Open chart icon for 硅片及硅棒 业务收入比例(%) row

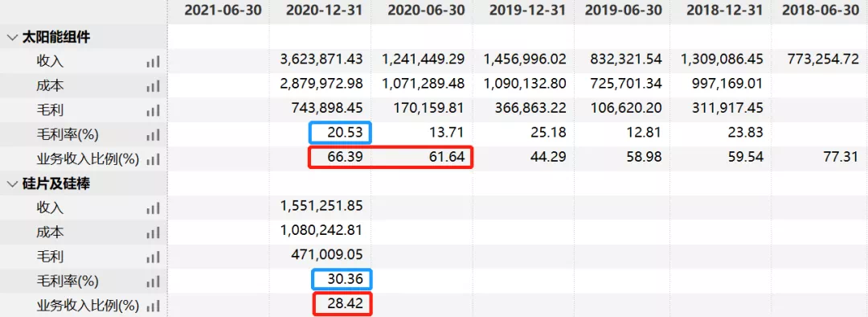[x=154, y=306]
